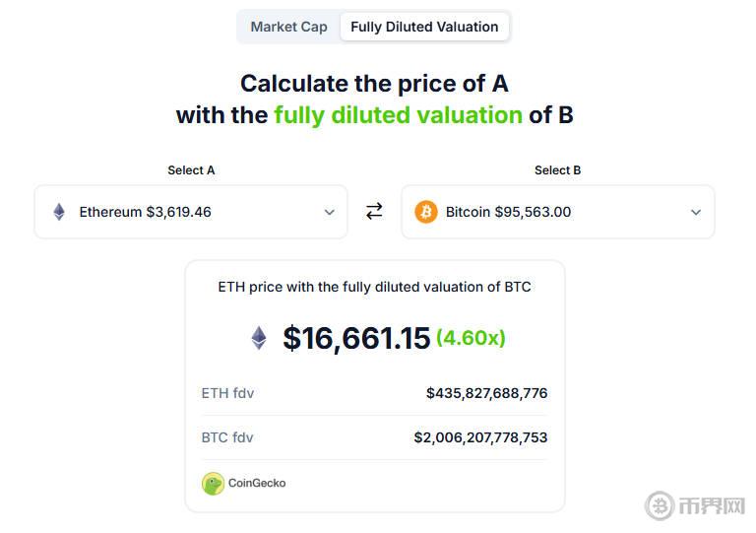The image size is (756, 533).
Task: Click the Ethereum logo in Select A
Action: (x=59, y=212)
